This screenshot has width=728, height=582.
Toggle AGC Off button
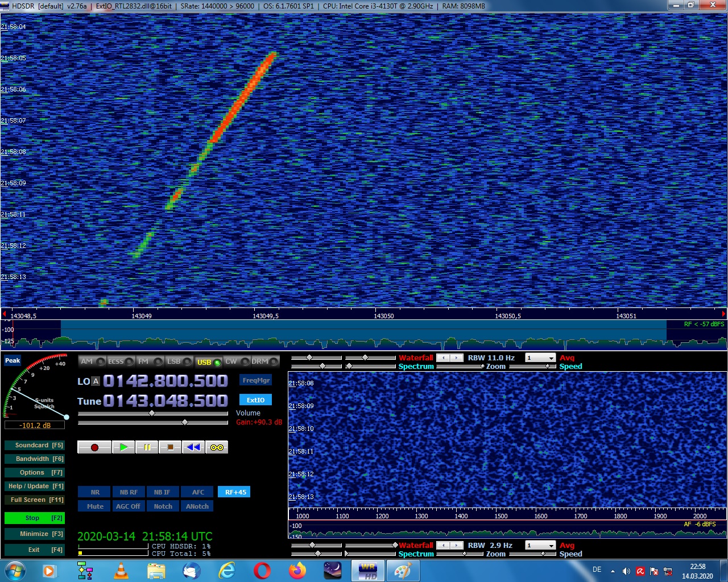click(129, 506)
